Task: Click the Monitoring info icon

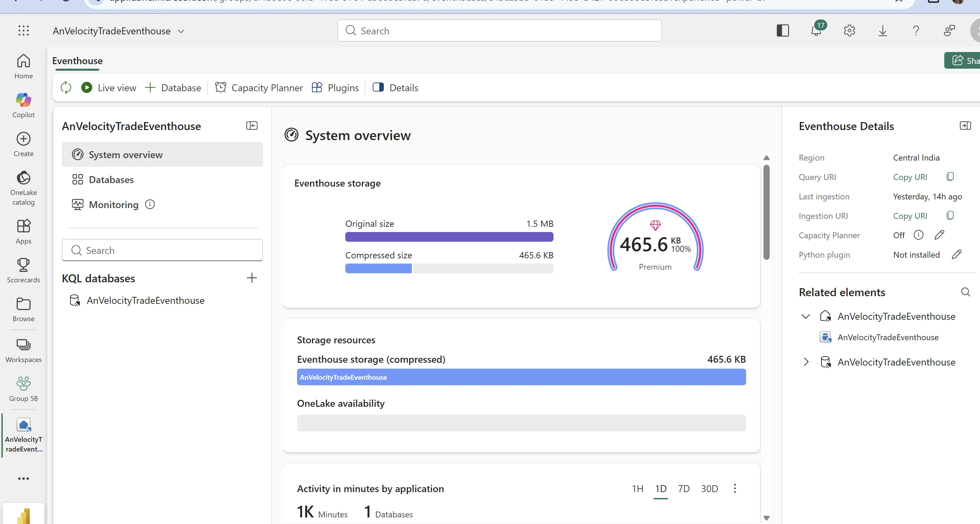Action: coord(150,205)
